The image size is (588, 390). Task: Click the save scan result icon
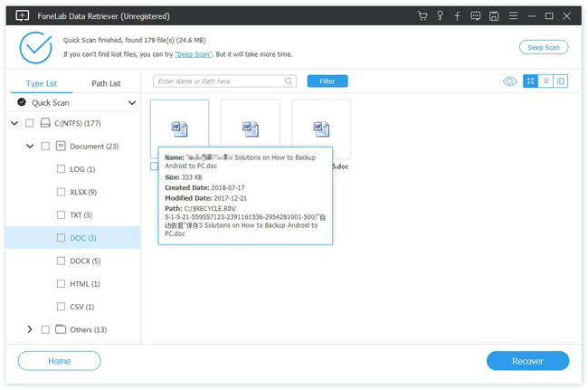[x=494, y=16]
